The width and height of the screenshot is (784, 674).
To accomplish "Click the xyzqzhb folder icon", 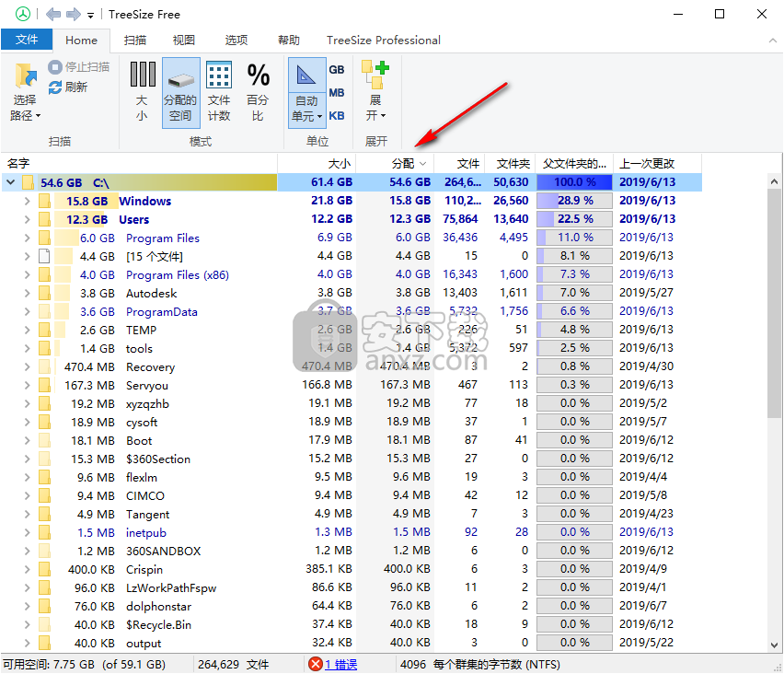I will point(44,404).
